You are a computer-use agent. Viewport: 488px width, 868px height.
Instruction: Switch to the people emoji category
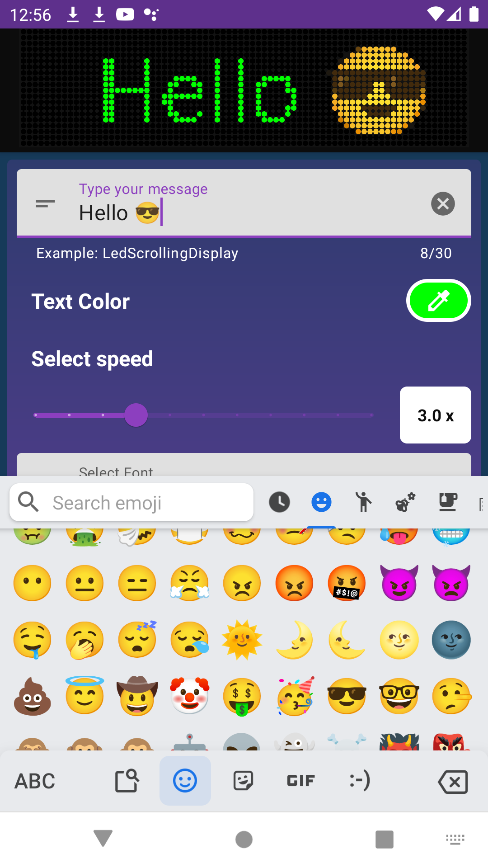363,502
